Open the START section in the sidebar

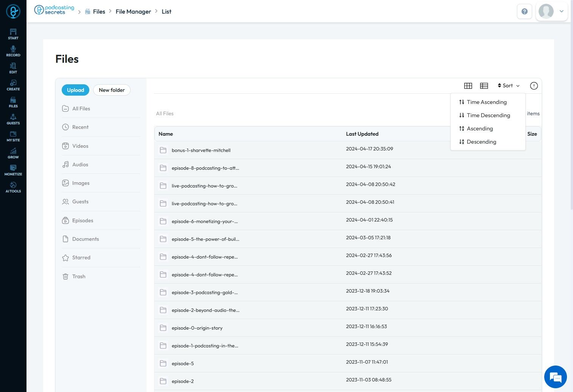(13, 34)
